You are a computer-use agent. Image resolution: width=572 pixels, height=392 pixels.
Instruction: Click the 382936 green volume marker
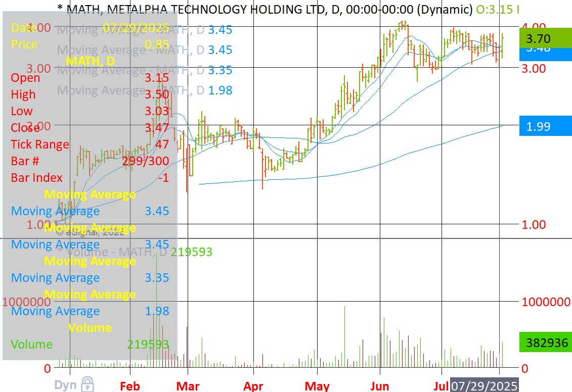tap(545, 342)
